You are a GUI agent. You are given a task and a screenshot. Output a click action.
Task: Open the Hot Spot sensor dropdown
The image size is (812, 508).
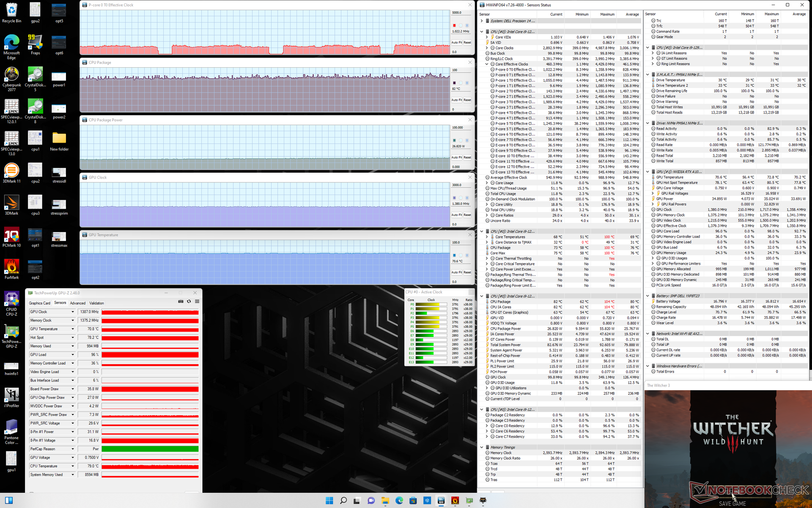pyautogui.click(x=73, y=338)
